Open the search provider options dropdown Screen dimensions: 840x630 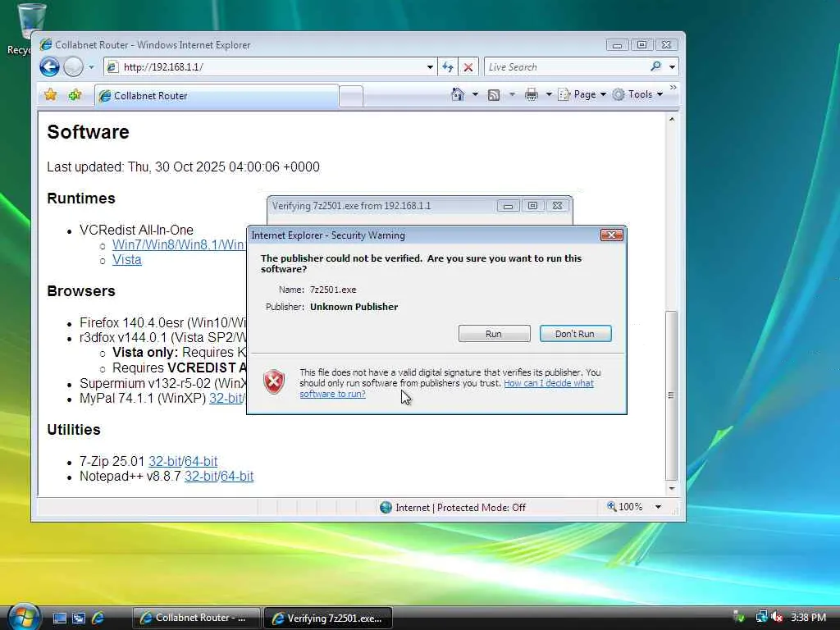click(x=672, y=67)
